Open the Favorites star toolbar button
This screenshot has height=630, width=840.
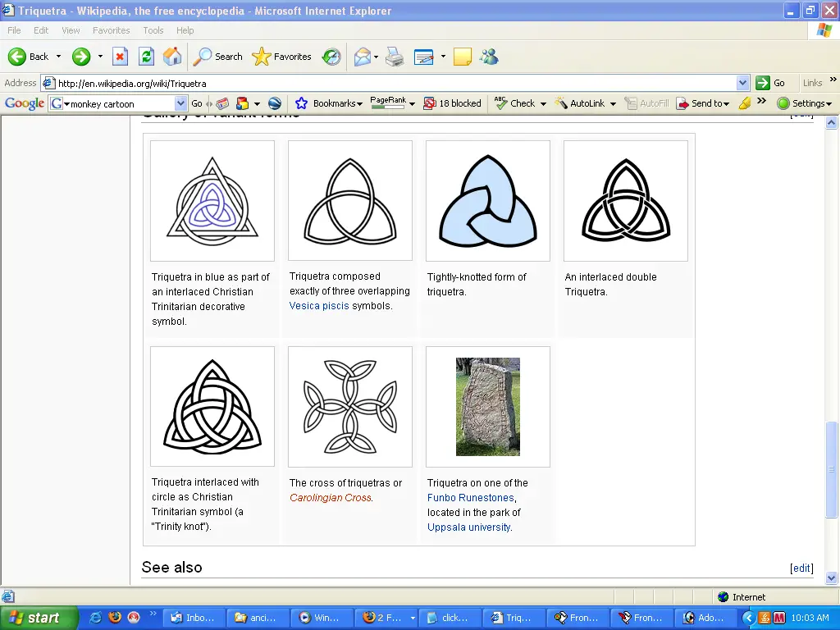tap(282, 57)
